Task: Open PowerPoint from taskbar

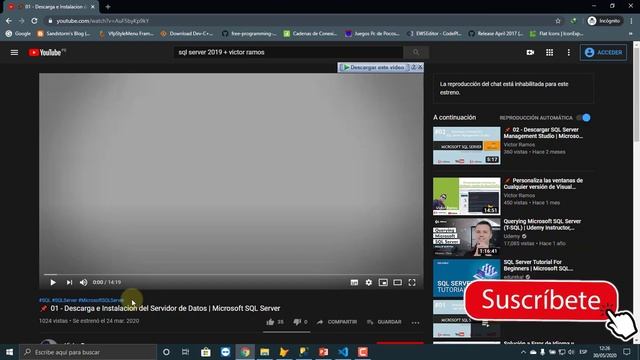Action: click(323, 352)
